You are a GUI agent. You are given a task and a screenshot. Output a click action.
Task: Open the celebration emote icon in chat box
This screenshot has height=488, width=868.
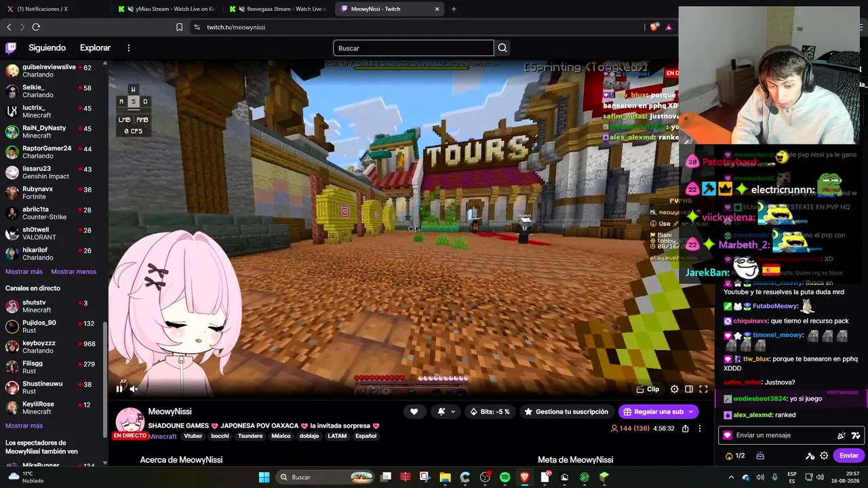[x=842, y=436]
